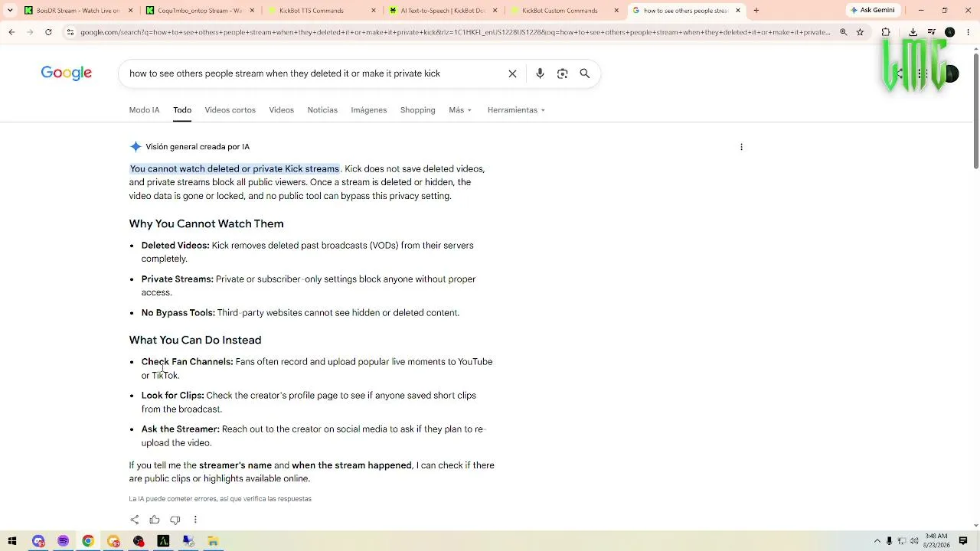Give a thumbs up to the AI answer

[x=155, y=520]
